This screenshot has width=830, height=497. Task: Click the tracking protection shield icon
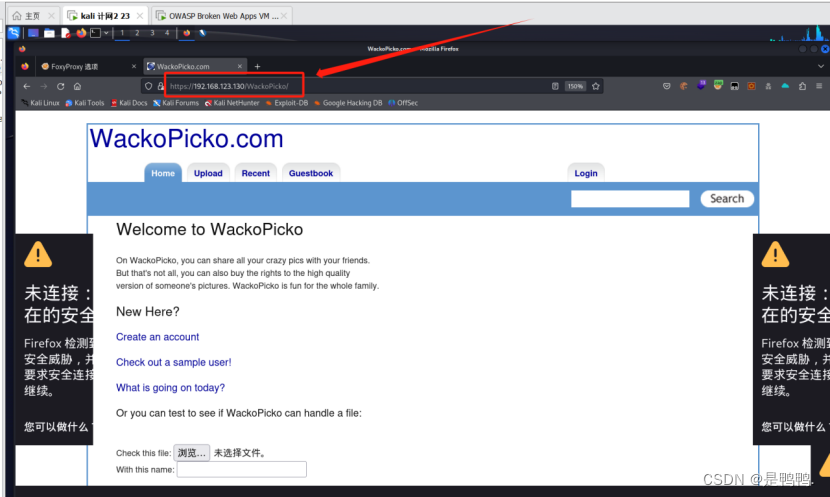coord(149,86)
